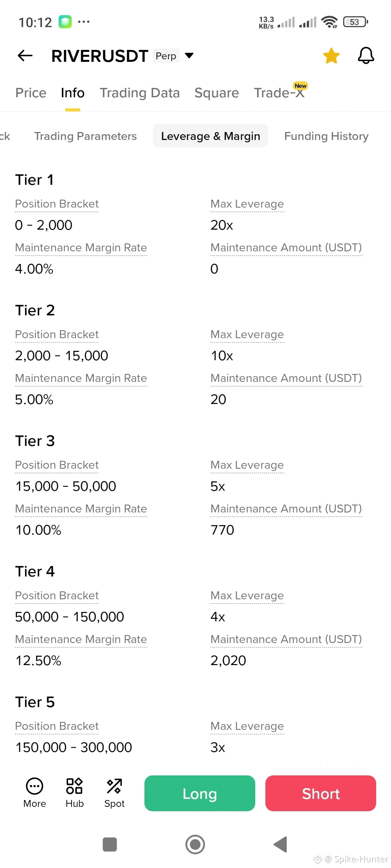This screenshot has width=391, height=868.
Task: Select Funding History sub-tab
Action: (326, 136)
